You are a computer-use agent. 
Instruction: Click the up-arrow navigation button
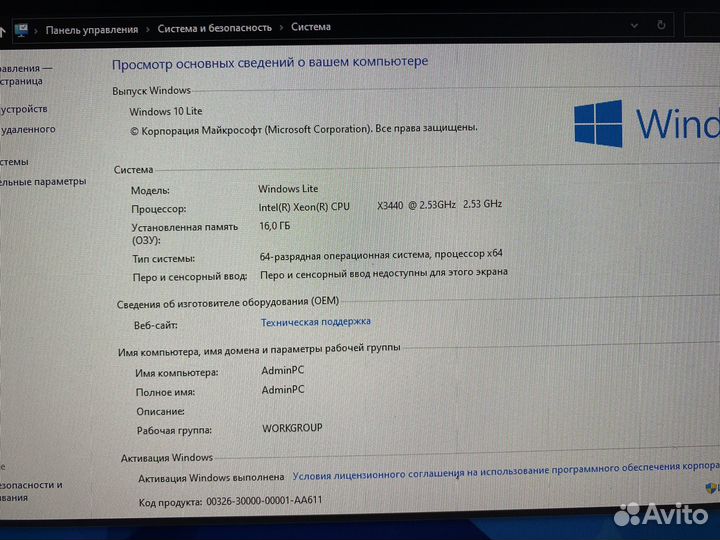click(3, 31)
